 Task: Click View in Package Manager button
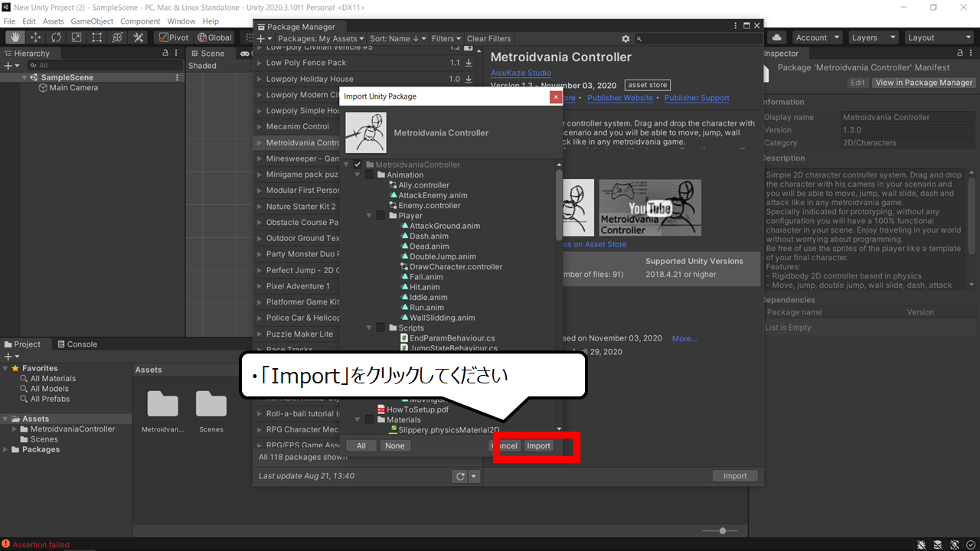[924, 83]
